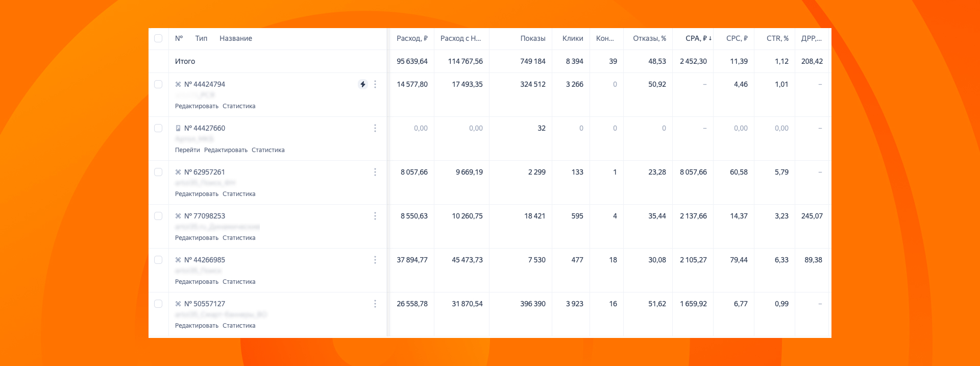
Task: Open Статистика for campaign 77098253
Action: tap(239, 238)
